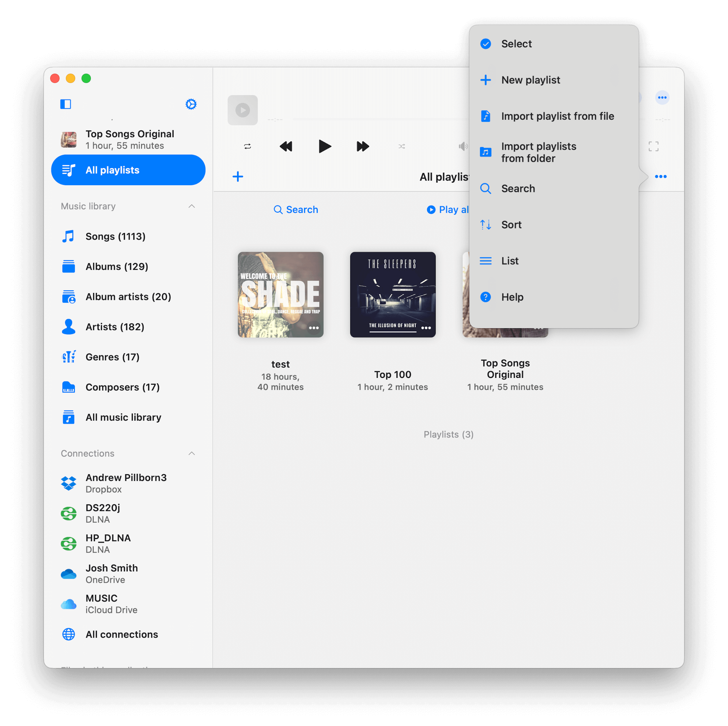Toggle shuffle playback
Screen dimensions: 728x726
402,146
